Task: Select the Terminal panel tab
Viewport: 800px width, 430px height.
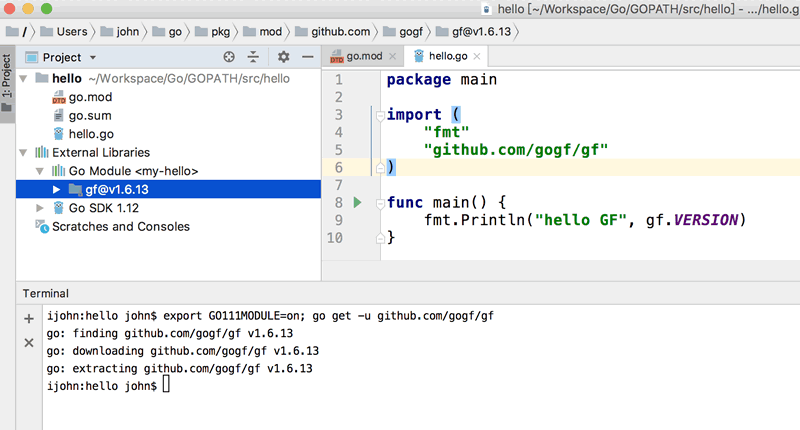Action: 46,293
